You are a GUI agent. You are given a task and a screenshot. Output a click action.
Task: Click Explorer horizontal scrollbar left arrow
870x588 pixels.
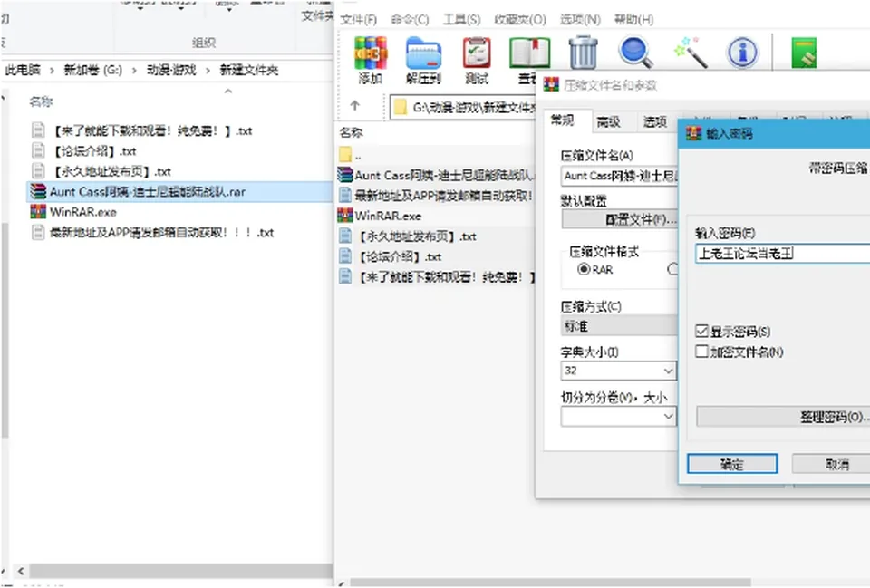point(21,571)
